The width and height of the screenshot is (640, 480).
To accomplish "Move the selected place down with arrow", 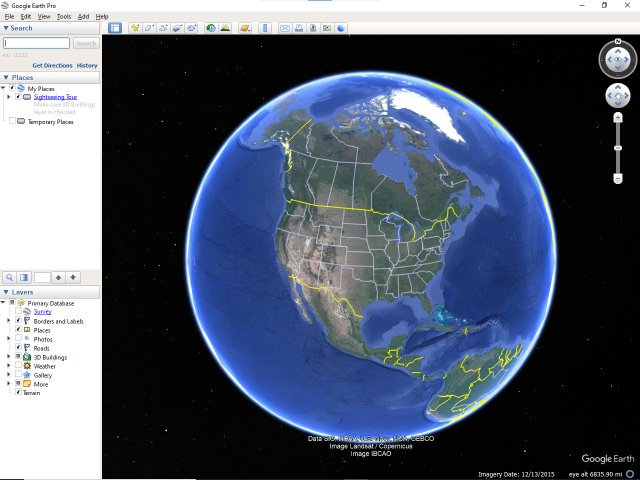I will 73,278.
